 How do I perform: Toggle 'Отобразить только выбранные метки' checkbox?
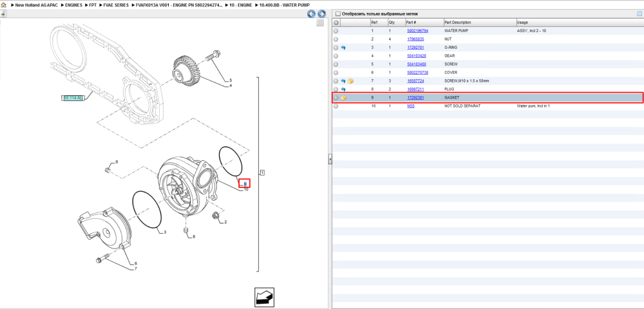pos(338,14)
